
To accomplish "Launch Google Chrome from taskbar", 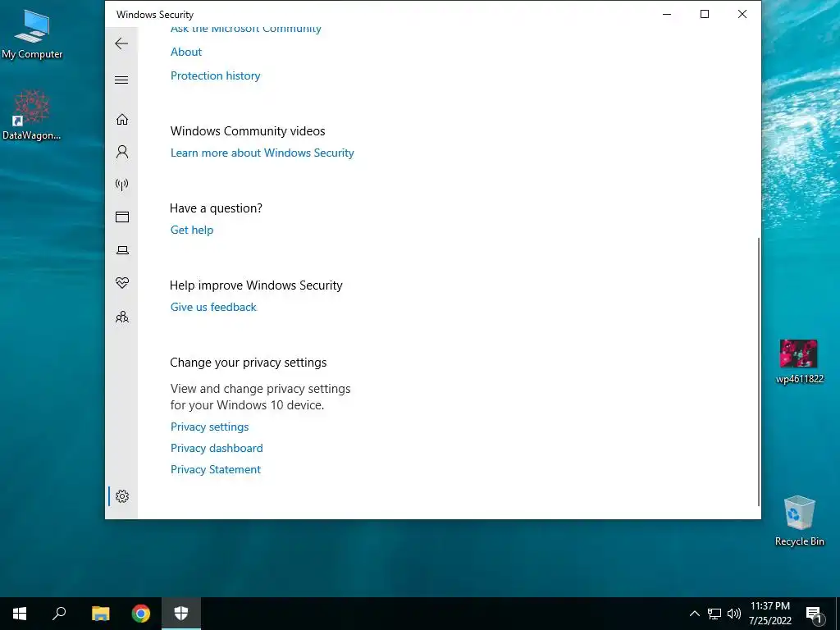I will [x=141, y=614].
